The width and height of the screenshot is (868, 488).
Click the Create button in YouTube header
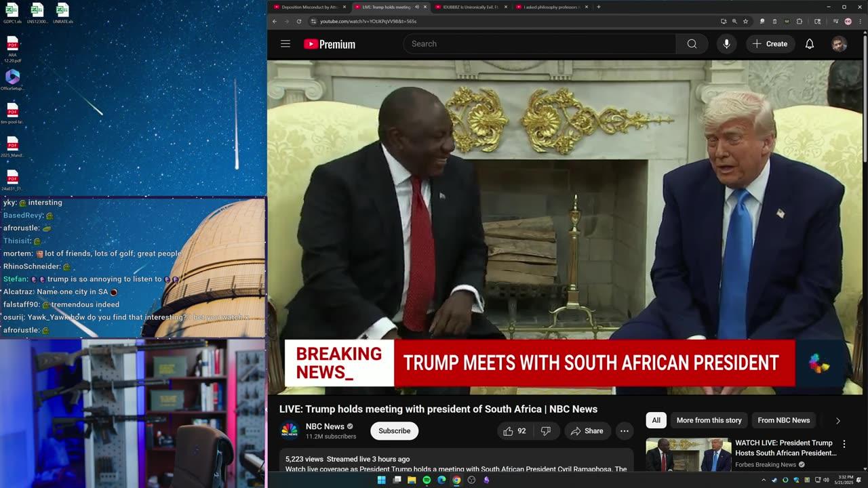click(770, 44)
